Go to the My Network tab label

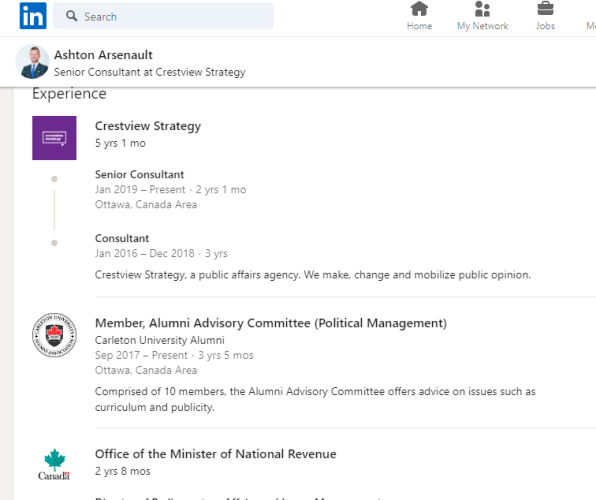tap(482, 26)
